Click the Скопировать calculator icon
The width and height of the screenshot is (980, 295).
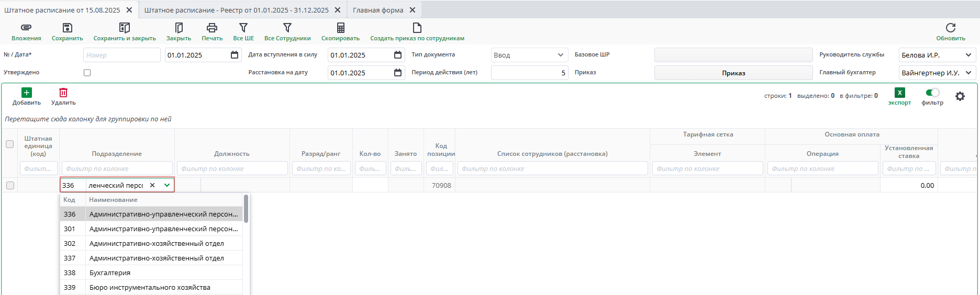(x=340, y=28)
